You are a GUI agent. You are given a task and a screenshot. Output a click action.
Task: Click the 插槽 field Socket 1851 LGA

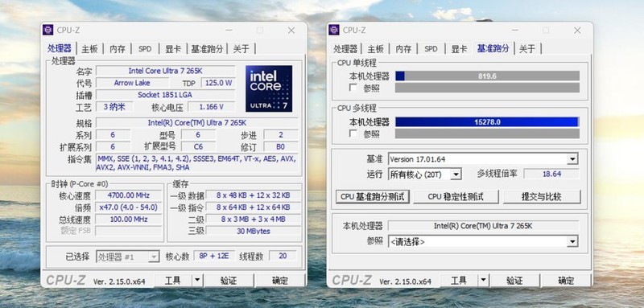click(166, 95)
